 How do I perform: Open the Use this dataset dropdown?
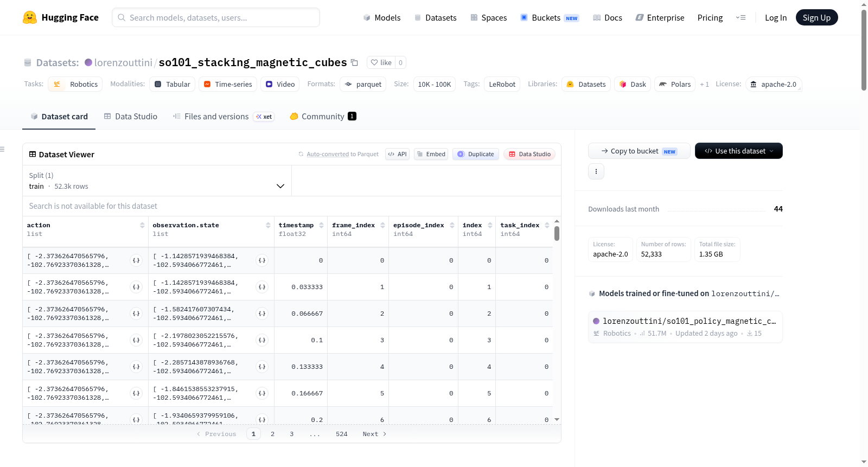(739, 151)
